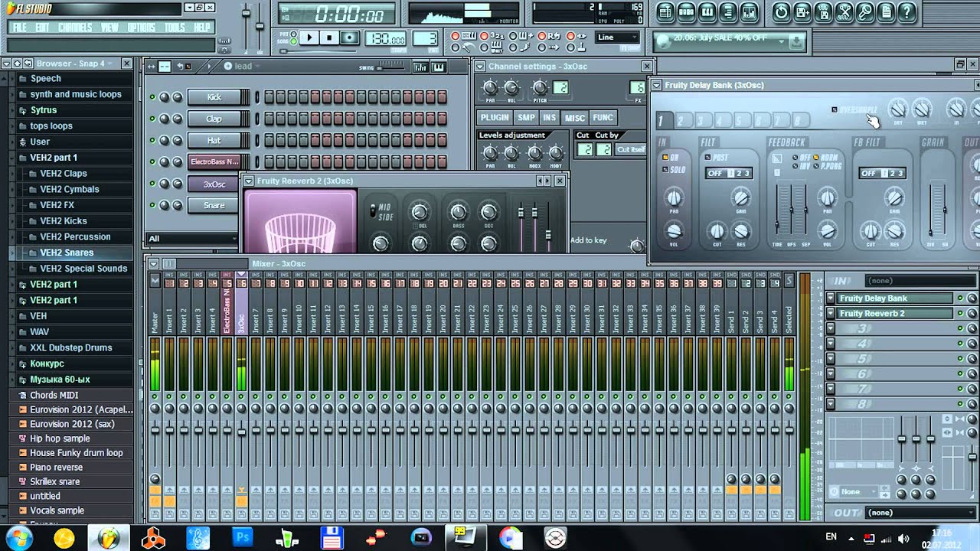Click the Save new version icon
The width and height of the screenshot is (980, 551).
(802, 11)
